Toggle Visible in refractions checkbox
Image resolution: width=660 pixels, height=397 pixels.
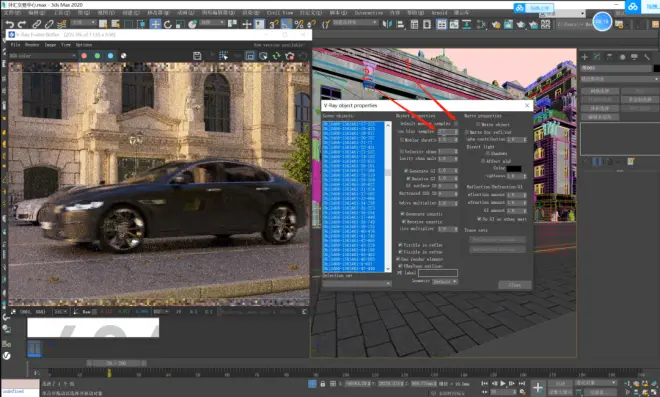(400, 252)
